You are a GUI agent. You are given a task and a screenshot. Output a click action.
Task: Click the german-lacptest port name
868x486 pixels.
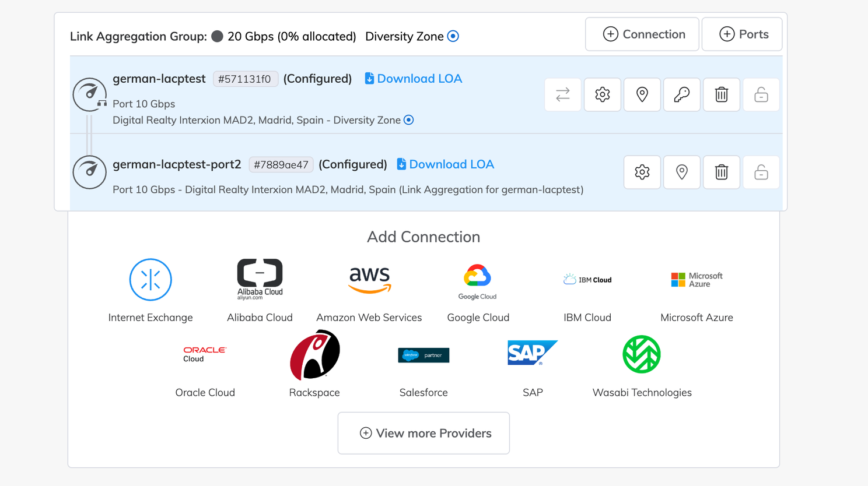[159, 79]
